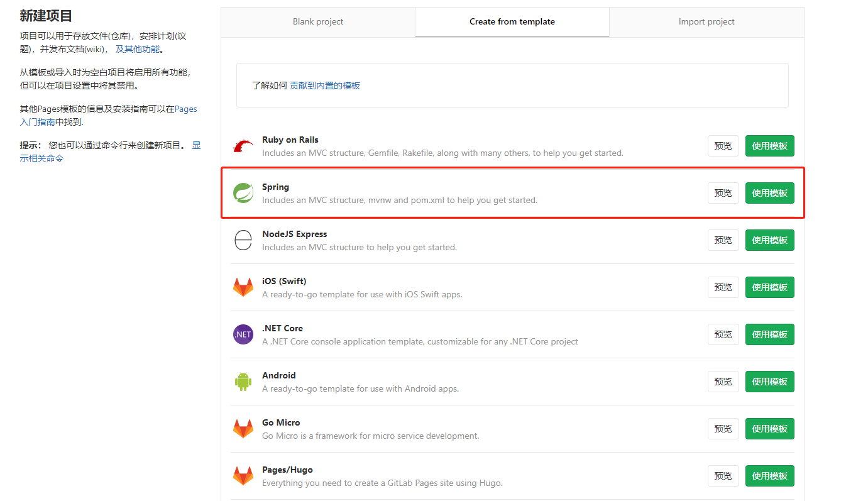868x501 pixels.
Task: Use the iOS (Swift) template
Action: pos(770,287)
